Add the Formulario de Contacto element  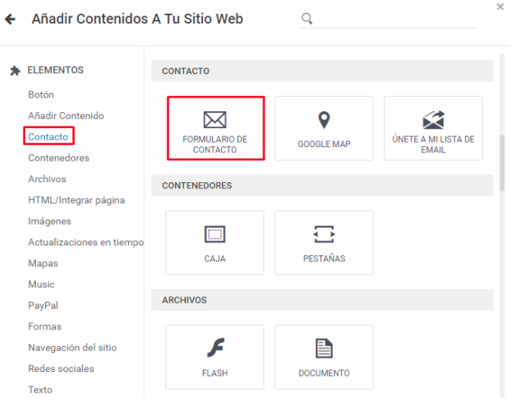[x=215, y=128]
